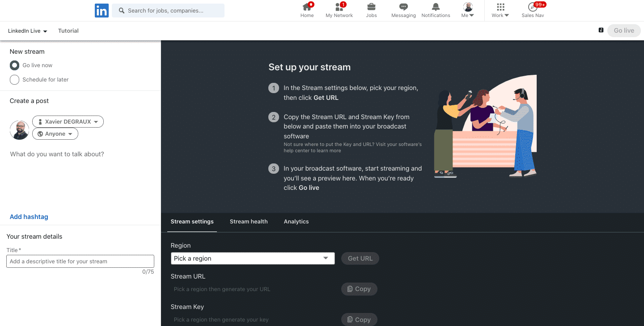
Task: Open the My Network icon
Action: tap(339, 7)
